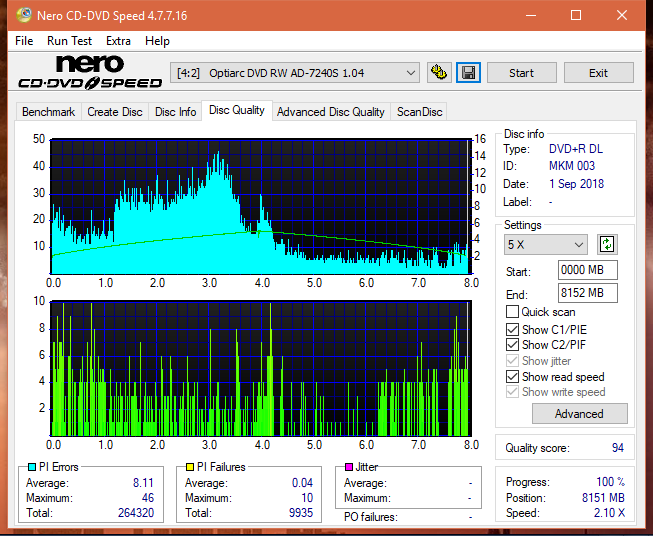Toggle Show write speed checkbox
This screenshot has height=536, width=653.
click(512, 392)
